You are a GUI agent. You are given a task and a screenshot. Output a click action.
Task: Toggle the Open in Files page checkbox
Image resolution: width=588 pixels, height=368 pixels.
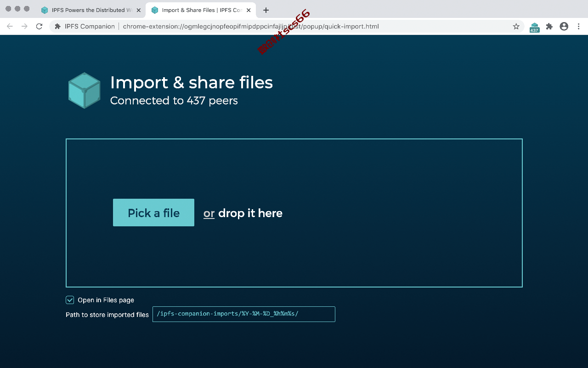coord(70,300)
